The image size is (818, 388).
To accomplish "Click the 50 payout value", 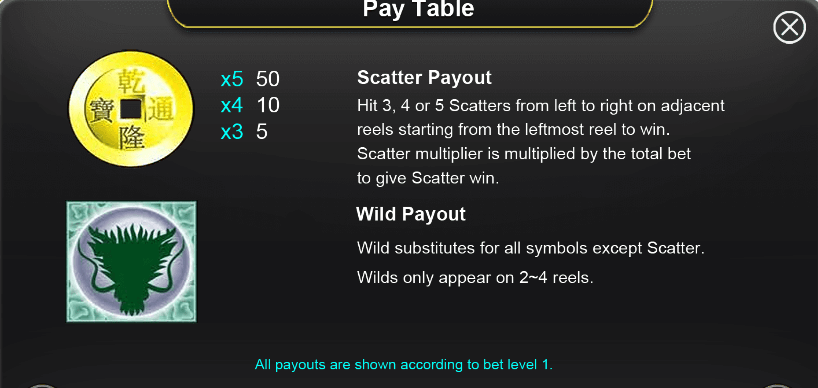I will pos(268,79).
